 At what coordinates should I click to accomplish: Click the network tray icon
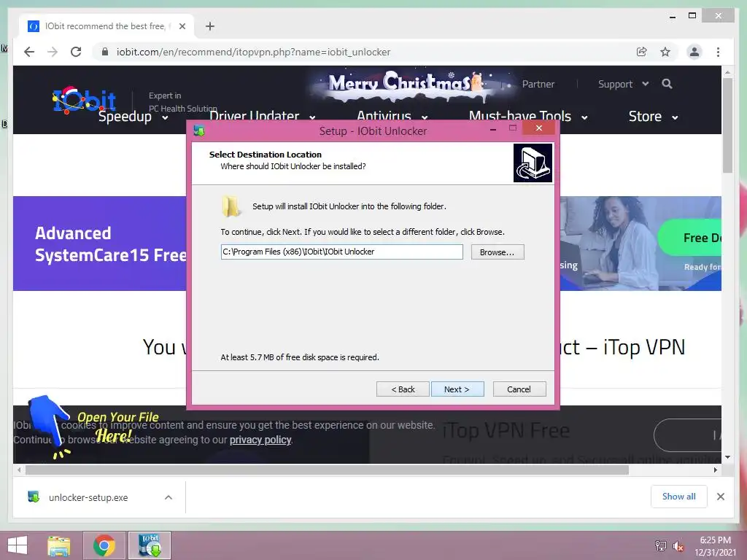click(661, 546)
